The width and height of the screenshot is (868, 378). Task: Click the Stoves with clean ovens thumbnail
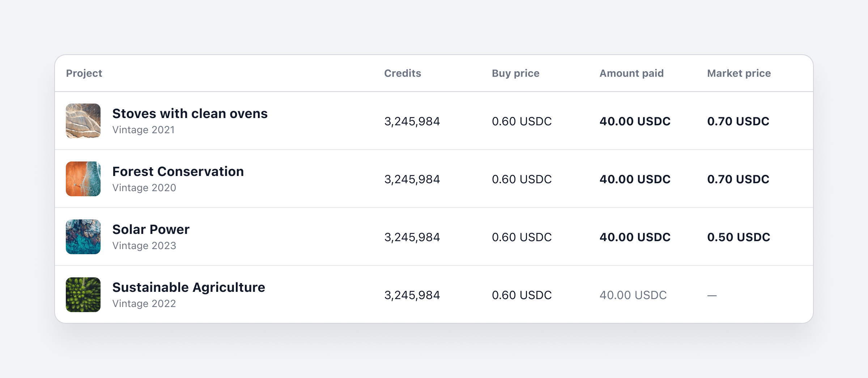[x=83, y=121]
